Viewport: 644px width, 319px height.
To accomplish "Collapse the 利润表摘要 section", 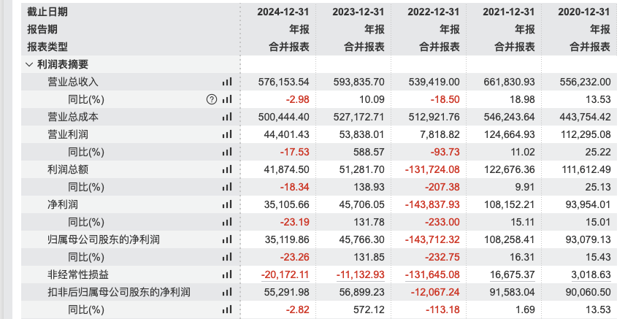I will click(x=29, y=64).
